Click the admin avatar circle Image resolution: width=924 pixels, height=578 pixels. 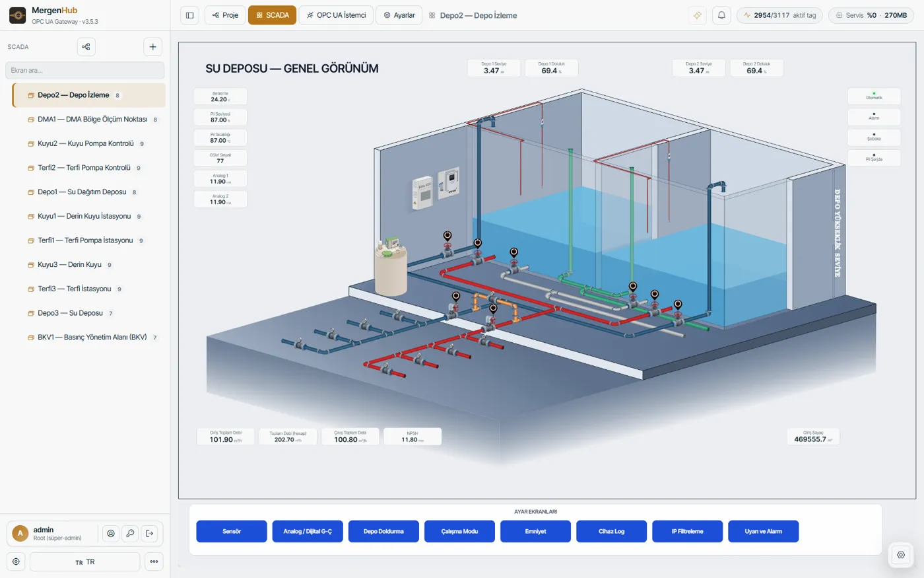point(20,533)
